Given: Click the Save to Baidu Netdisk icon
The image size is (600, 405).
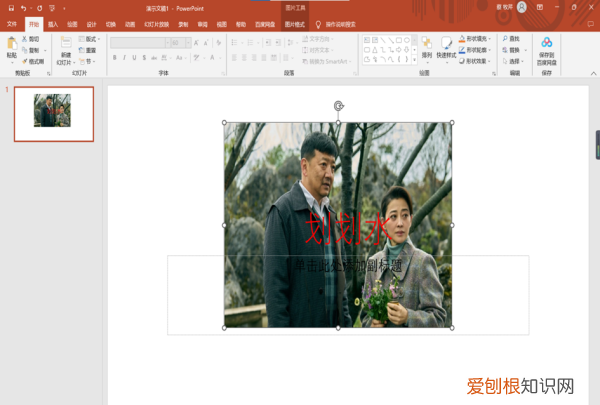Looking at the screenshot, I should pos(546,42).
